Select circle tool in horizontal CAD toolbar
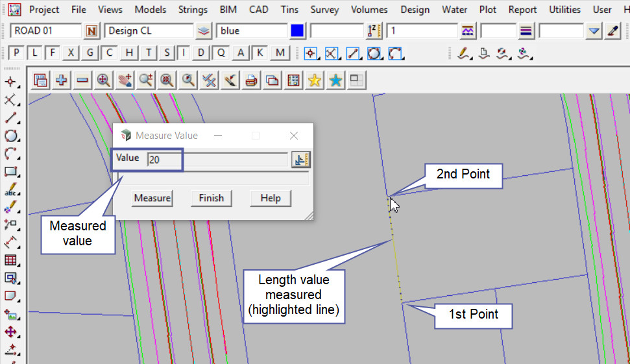Screen dimensions: 630x364 click(374, 53)
